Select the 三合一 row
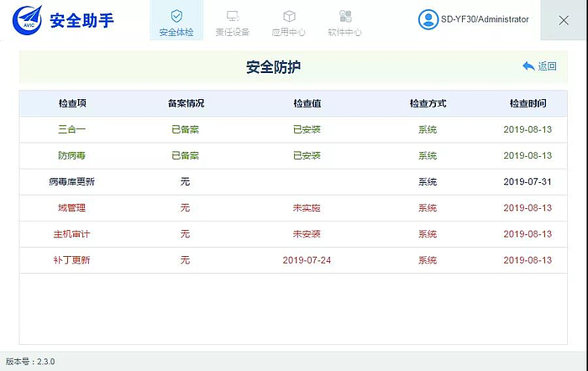The height and width of the screenshot is (371, 588). 72,129
